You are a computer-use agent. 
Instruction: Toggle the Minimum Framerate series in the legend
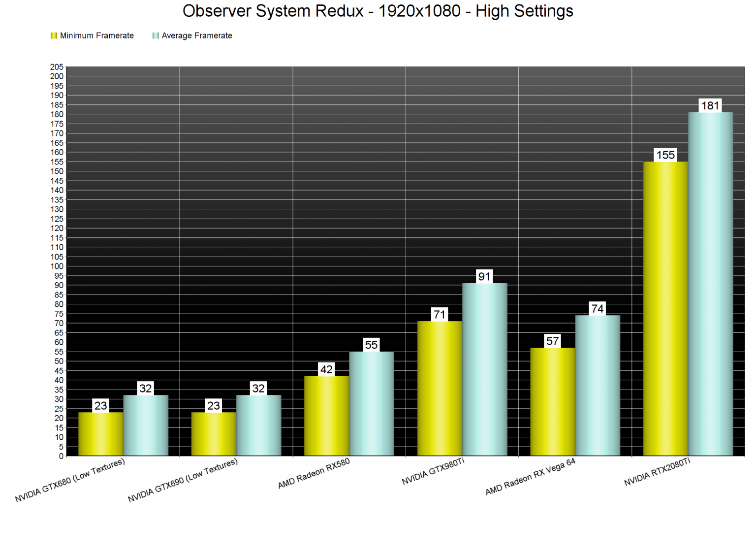point(94,35)
